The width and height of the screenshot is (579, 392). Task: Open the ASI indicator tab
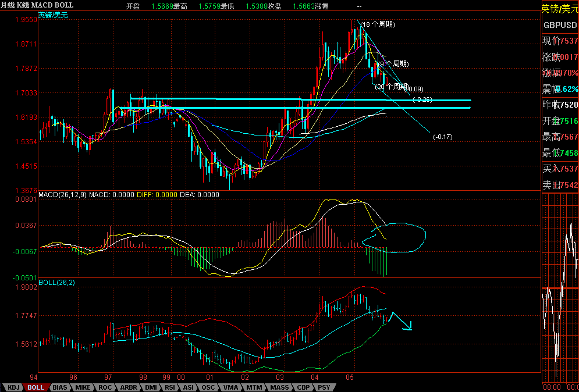(x=189, y=387)
